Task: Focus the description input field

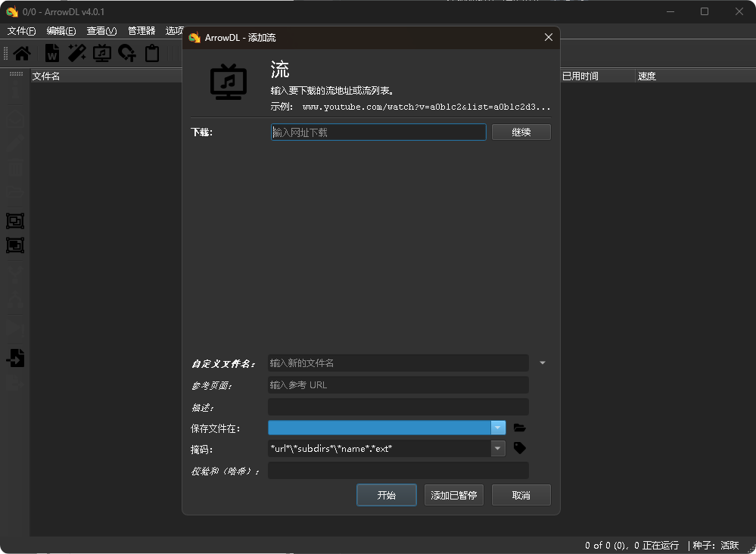Action: click(398, 407)
